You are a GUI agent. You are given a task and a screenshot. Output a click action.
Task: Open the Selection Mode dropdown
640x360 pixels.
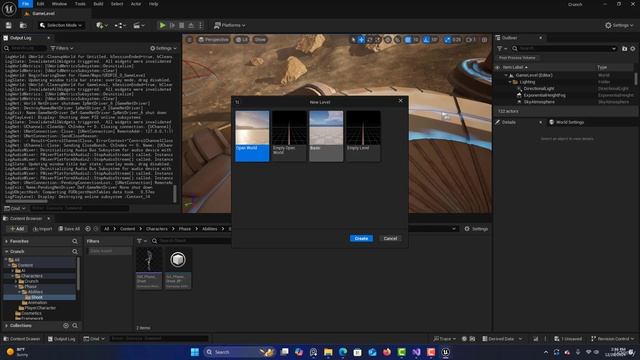pos(60,25)
